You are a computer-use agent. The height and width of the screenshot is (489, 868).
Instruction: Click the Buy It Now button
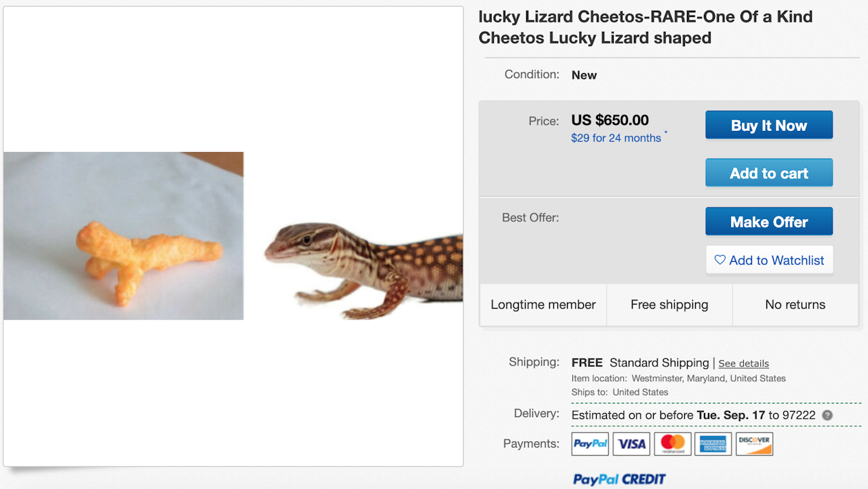[768, 125]
